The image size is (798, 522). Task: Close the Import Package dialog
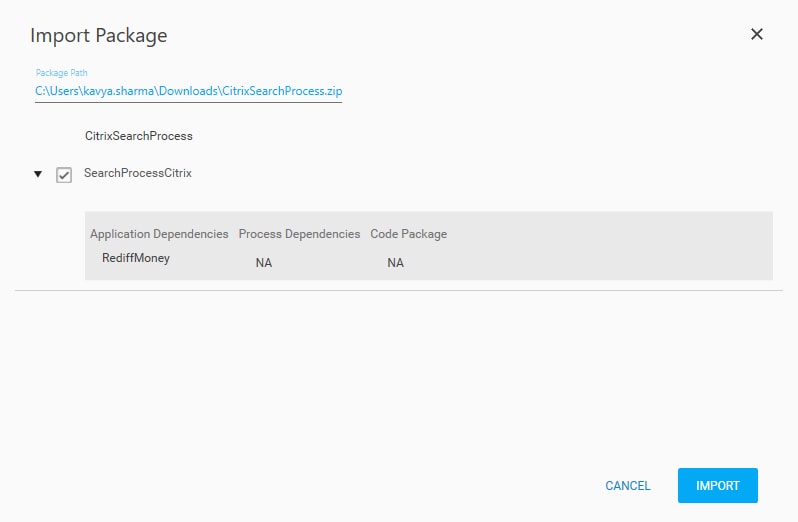[757, 34]
